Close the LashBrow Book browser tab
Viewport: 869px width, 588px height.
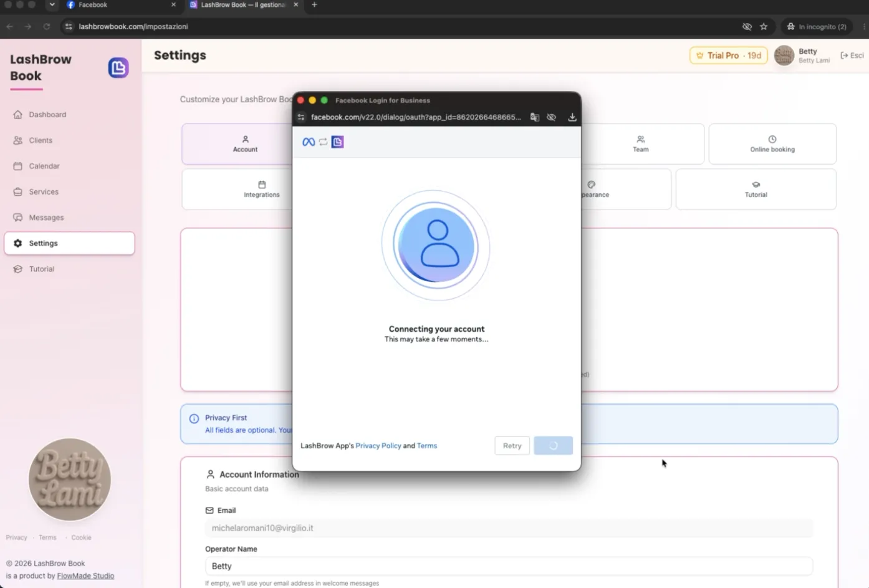(295, 5)
